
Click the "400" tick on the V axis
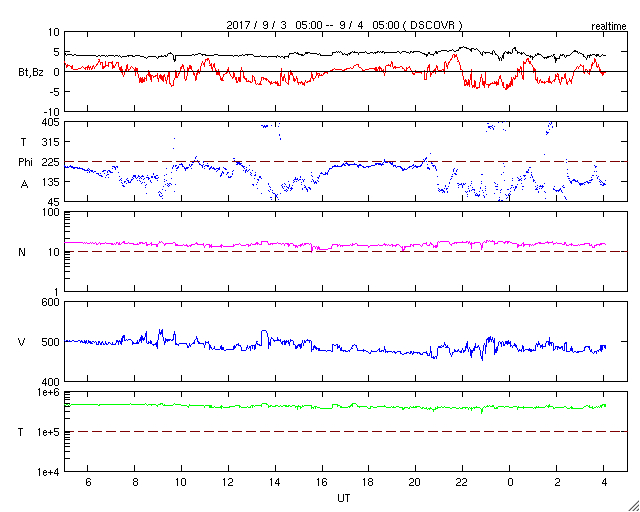(52, 382)
